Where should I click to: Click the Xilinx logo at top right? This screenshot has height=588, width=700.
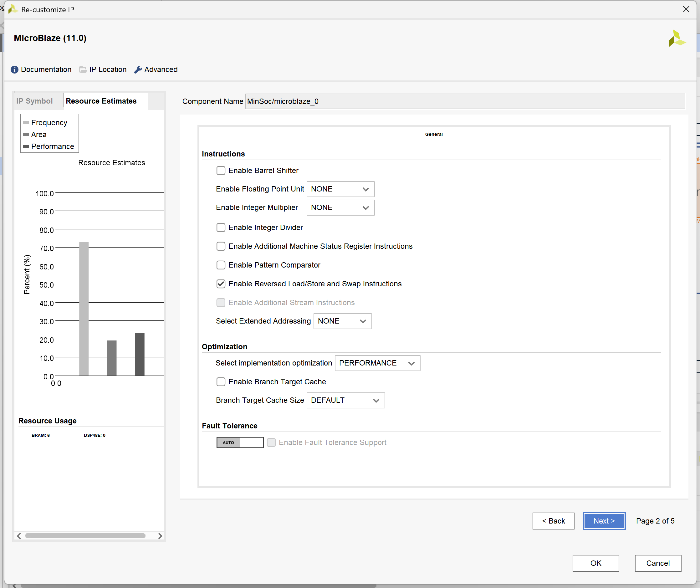click(677, 39)
